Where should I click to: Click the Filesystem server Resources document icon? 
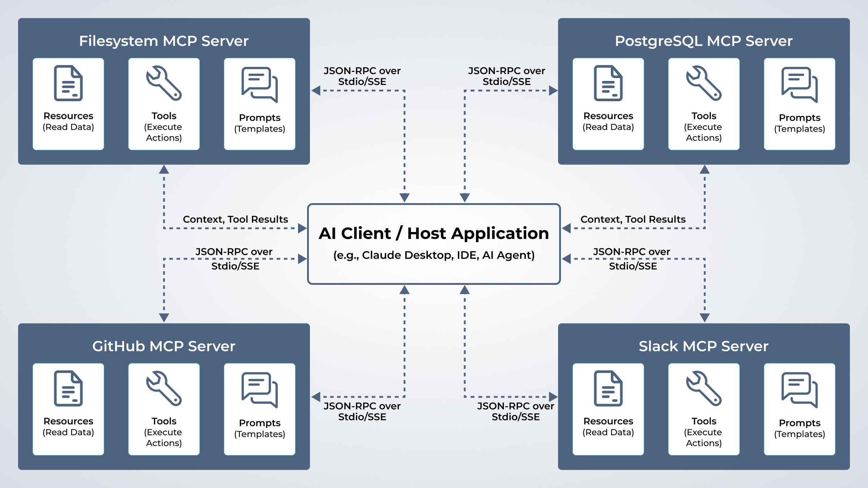point(68,83)
